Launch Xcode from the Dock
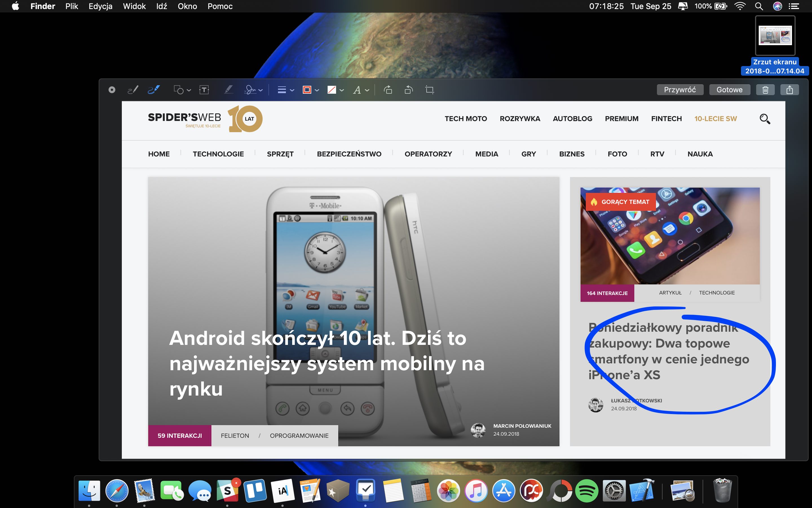 pyautogui.click(x=642, y=491)
